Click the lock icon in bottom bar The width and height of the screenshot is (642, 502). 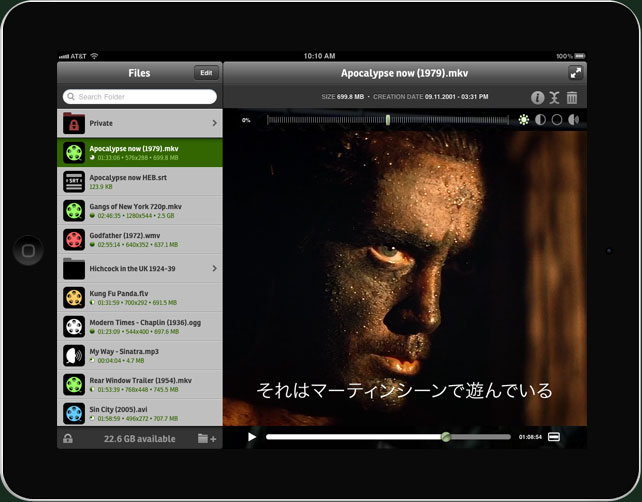(x=67, y=438)
